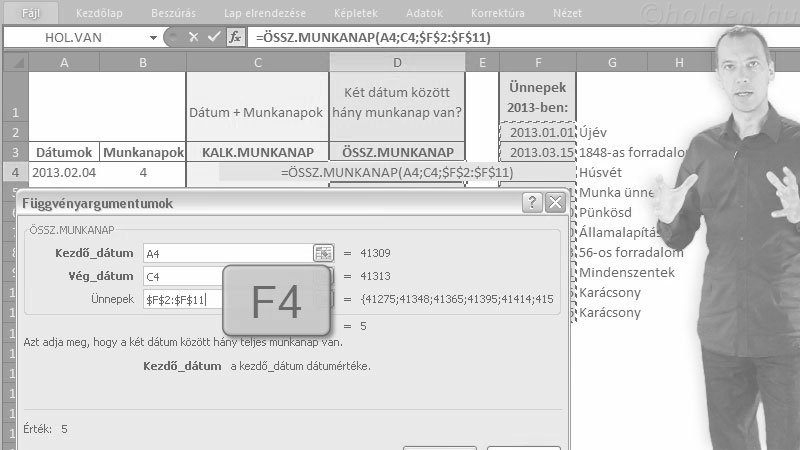Click the Ünnepek input field
This screenshot has width=800, height=450.
coord(184,299)
